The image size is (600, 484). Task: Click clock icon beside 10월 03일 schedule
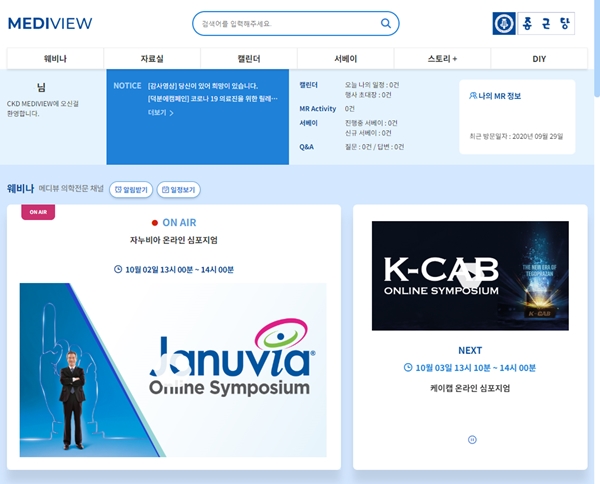pos(408,367)
